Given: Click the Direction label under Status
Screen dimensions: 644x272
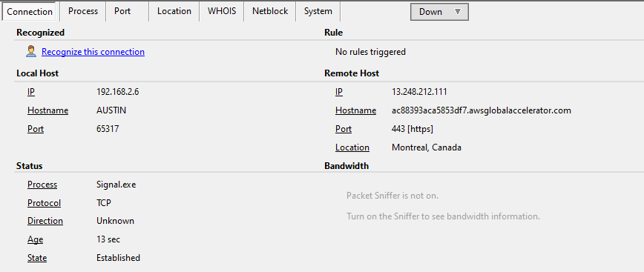Looking at the screenshot, I should (x=45, y=221).
